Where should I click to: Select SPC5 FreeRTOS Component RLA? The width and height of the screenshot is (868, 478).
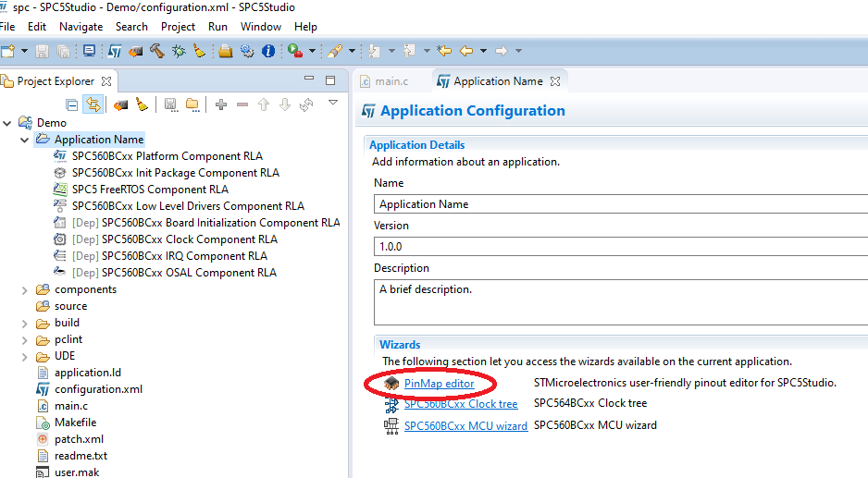[x=150, y=190]
